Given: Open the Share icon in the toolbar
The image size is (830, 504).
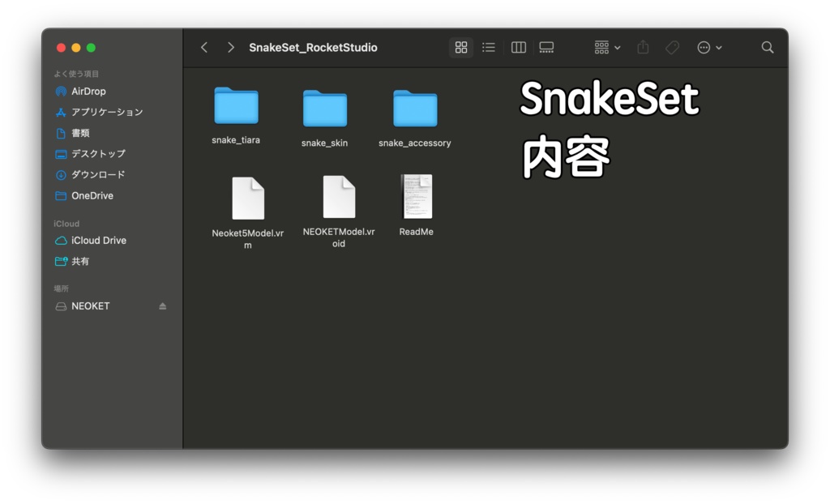Looking at the screenshot, I should click(x=643, y=47).
